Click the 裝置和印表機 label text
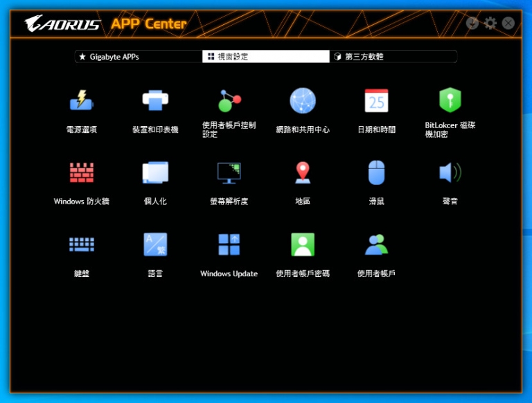This screenshot has width=532, height=403. coord(155,129)
